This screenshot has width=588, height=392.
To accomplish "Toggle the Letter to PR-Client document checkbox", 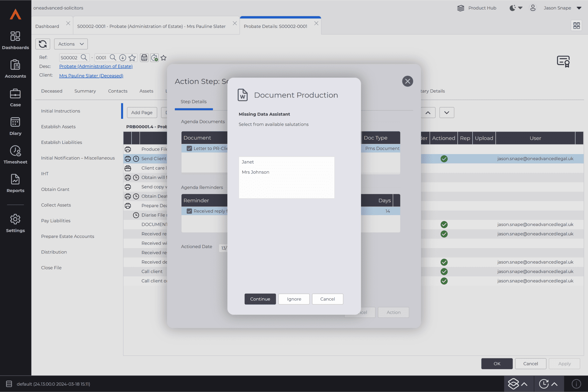I will coord(189,148).
